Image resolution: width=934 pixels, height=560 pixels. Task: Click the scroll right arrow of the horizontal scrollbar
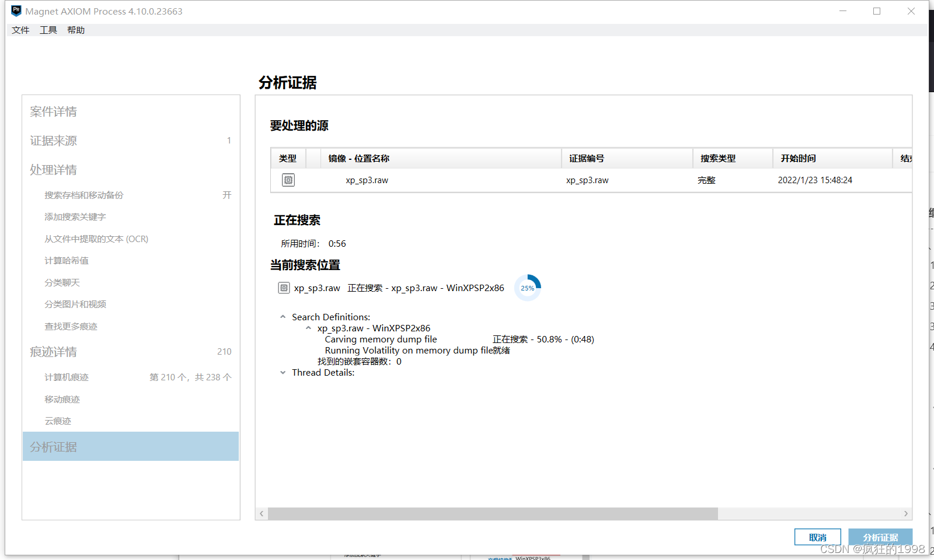click(x=906, y=513)
